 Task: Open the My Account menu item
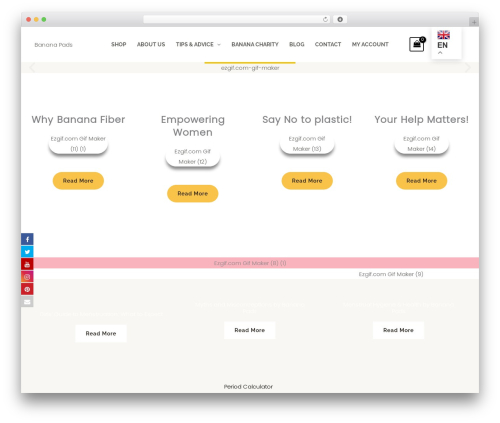[370, 44]
